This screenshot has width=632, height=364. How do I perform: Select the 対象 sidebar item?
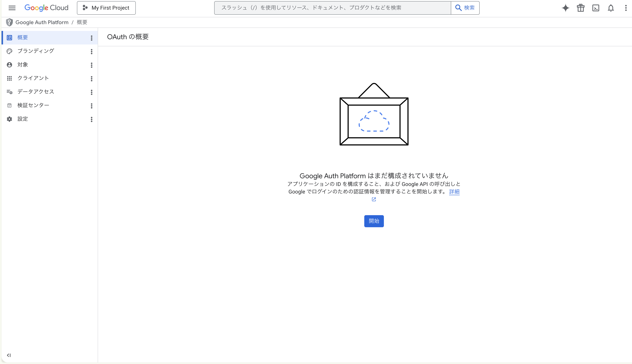50,65
